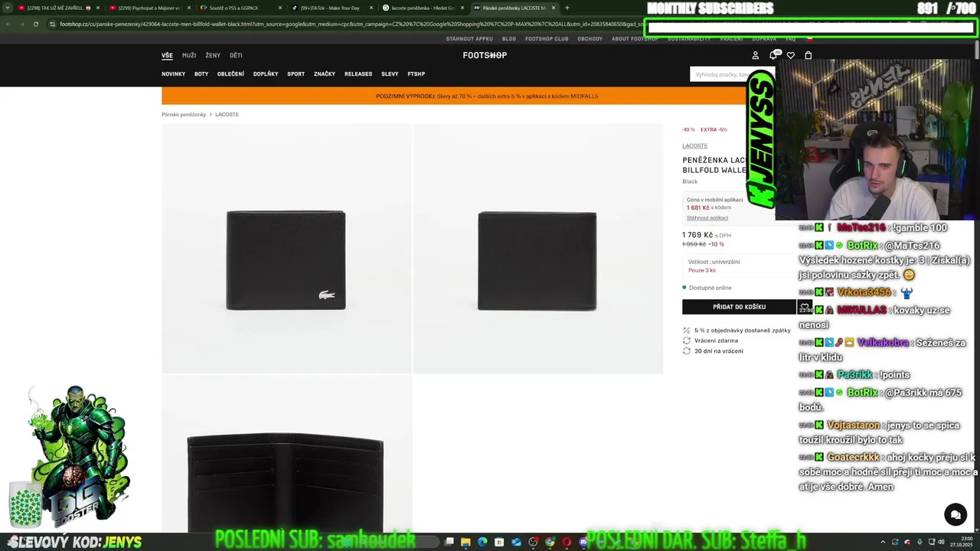This screenshot has width=980, height=551.
Task: Click STÁHNOUT APPKU top link
Action: [x=469, y=39]
